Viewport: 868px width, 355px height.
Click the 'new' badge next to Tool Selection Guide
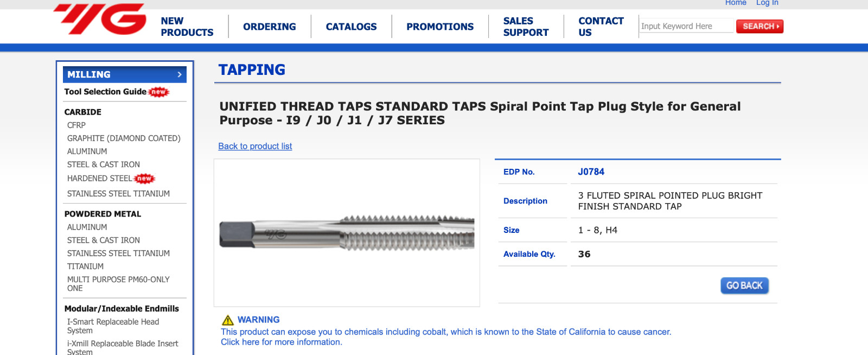[159, 92]
